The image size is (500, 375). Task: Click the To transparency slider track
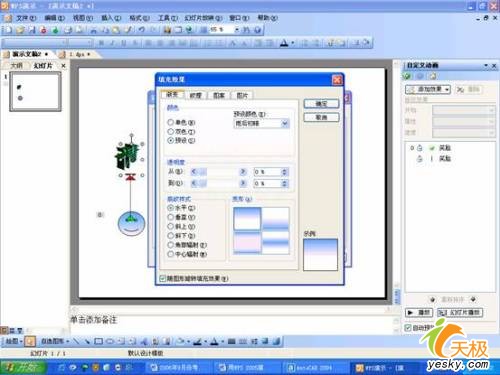[220, 183]
